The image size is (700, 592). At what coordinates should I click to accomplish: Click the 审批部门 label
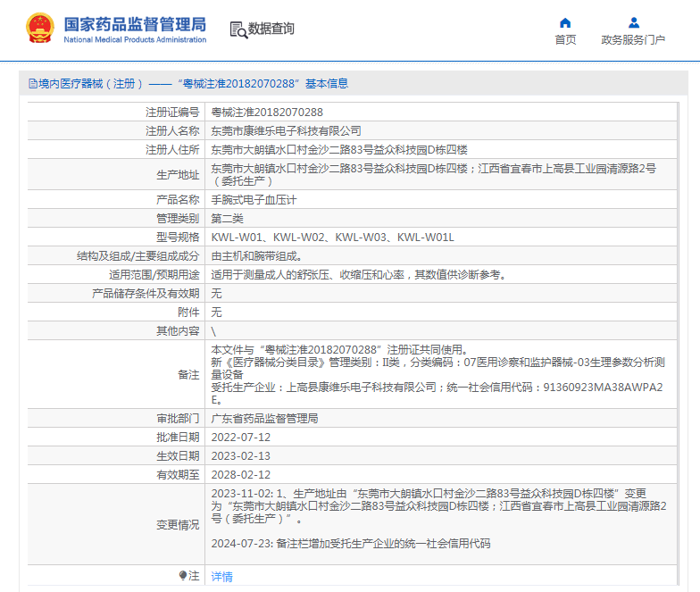[178, 418]
